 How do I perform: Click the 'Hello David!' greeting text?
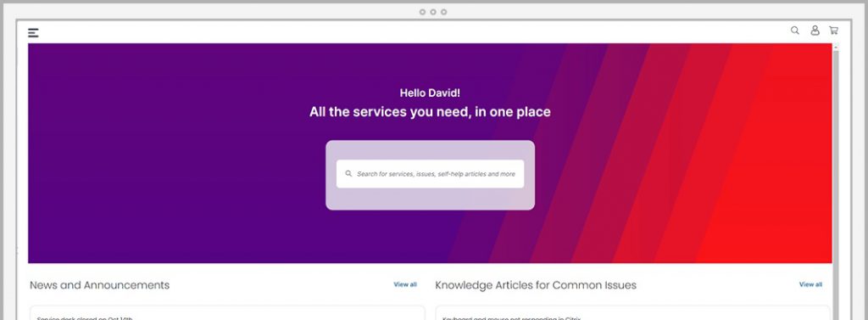[430, 93]
